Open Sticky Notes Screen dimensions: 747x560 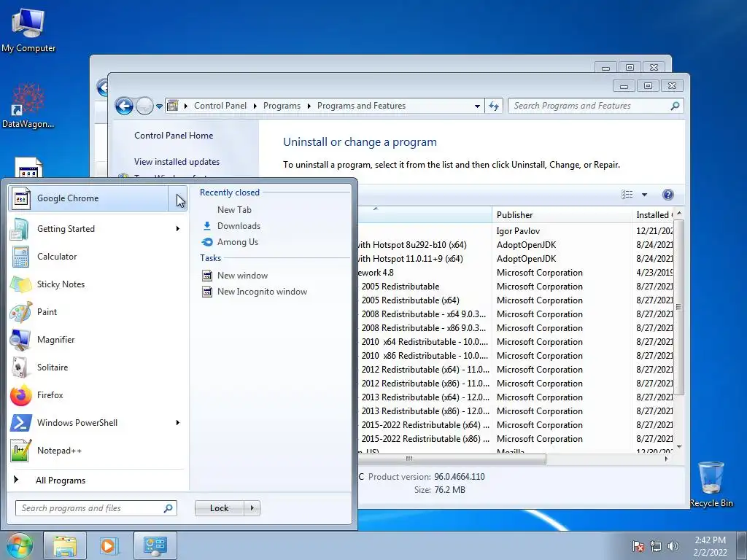[97, 284]
